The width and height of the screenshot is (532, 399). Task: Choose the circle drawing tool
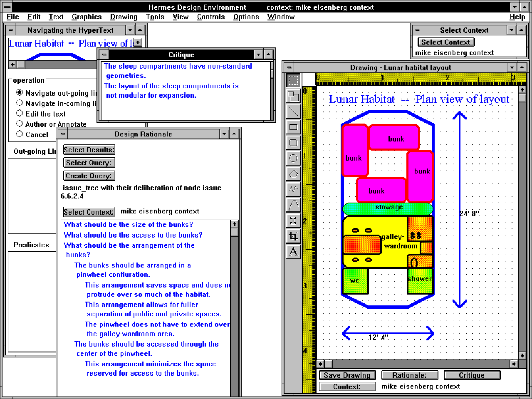293,158
